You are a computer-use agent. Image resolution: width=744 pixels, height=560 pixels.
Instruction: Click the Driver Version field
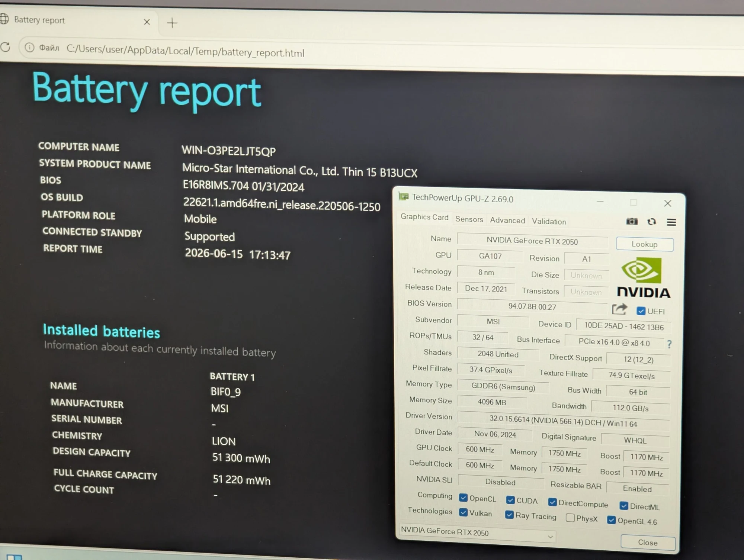(563, 421)
